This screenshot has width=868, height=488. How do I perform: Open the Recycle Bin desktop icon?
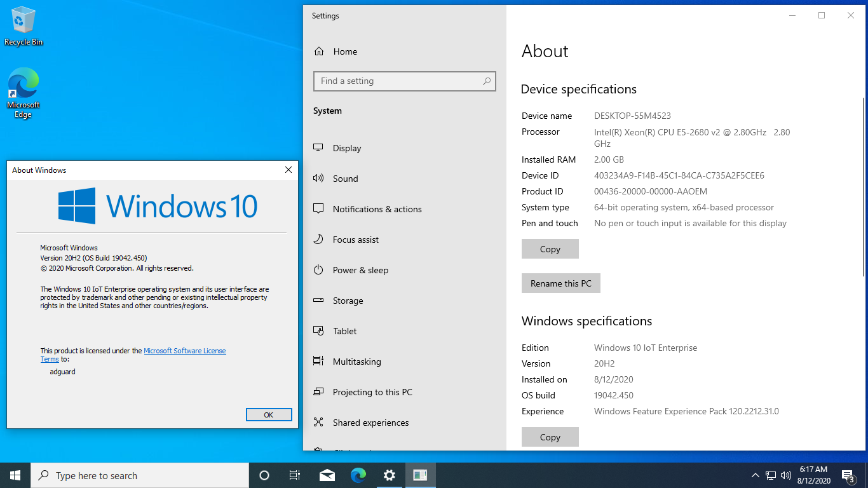(24, 27)
